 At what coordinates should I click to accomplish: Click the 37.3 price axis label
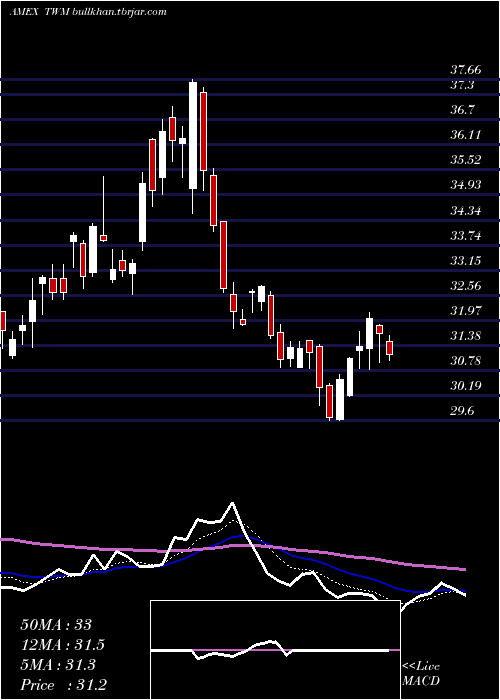click(x=462, y=85)
